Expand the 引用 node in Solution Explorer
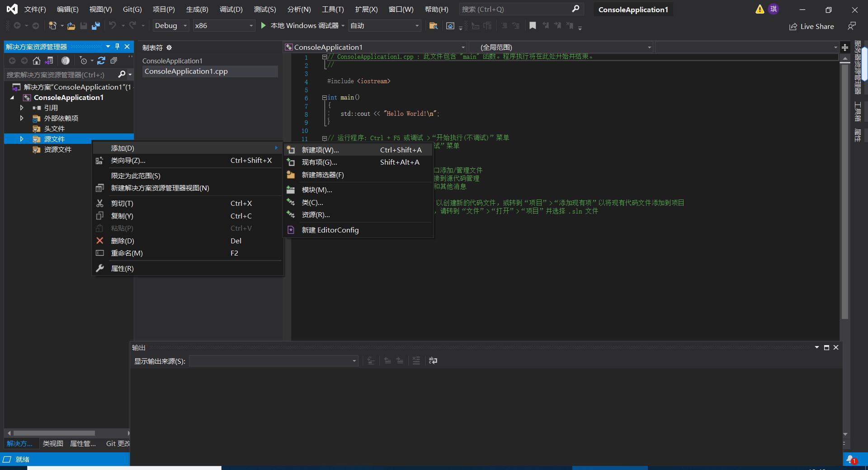 coord(21,108)
